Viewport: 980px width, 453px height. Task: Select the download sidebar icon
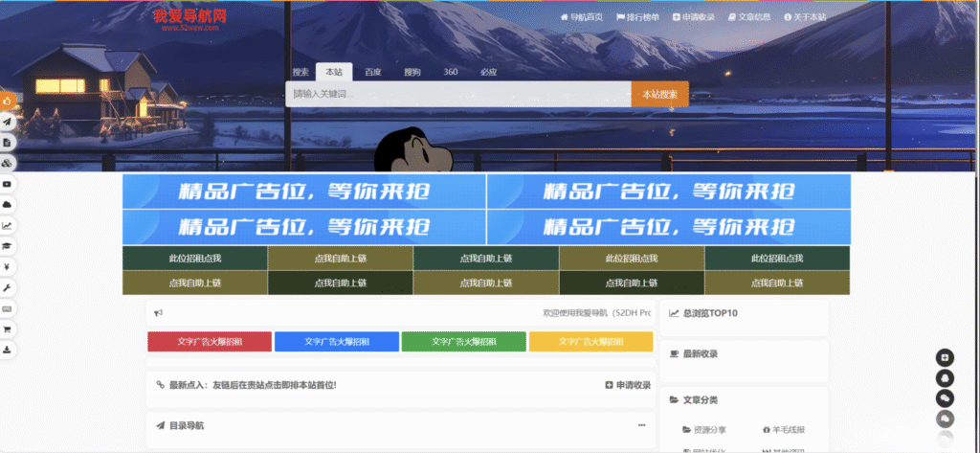pyautogui.click(x=7, y=350)
